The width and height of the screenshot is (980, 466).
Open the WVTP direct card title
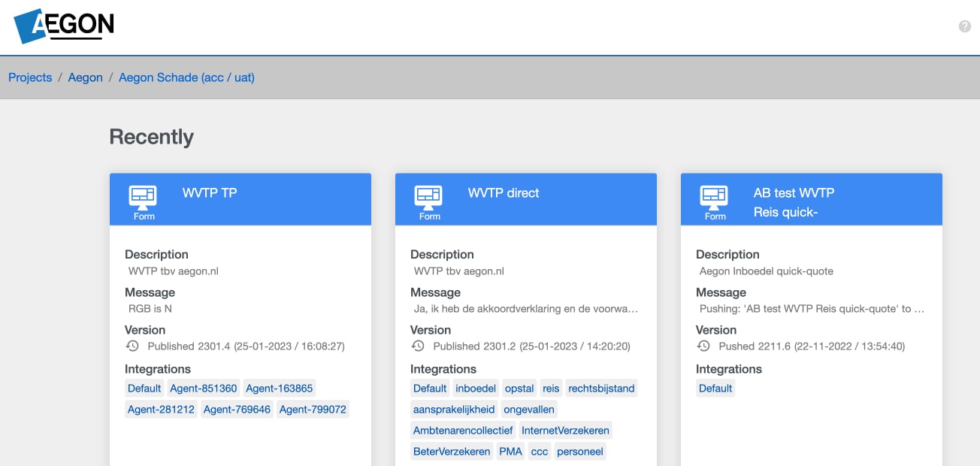[504, 193]
